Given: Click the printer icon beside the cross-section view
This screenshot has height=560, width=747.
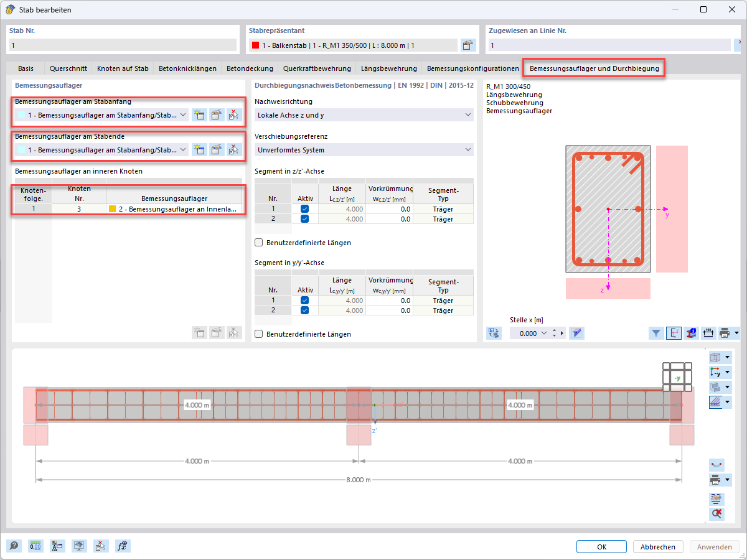Looking at the screenshot, I should [726, 333].
